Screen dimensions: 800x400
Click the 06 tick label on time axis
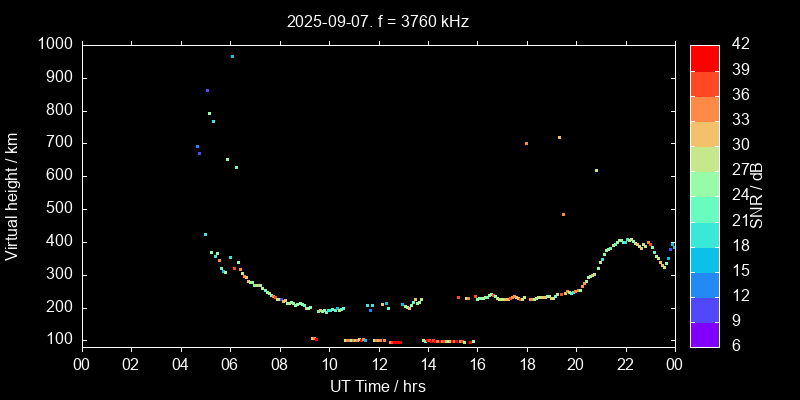[x=230, y=365]
